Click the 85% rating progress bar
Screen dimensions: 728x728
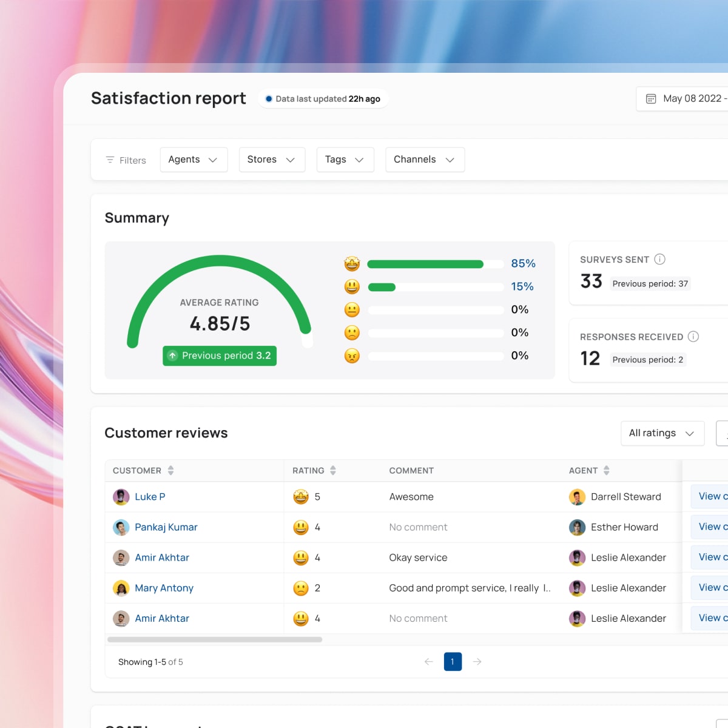coord(436,264)
